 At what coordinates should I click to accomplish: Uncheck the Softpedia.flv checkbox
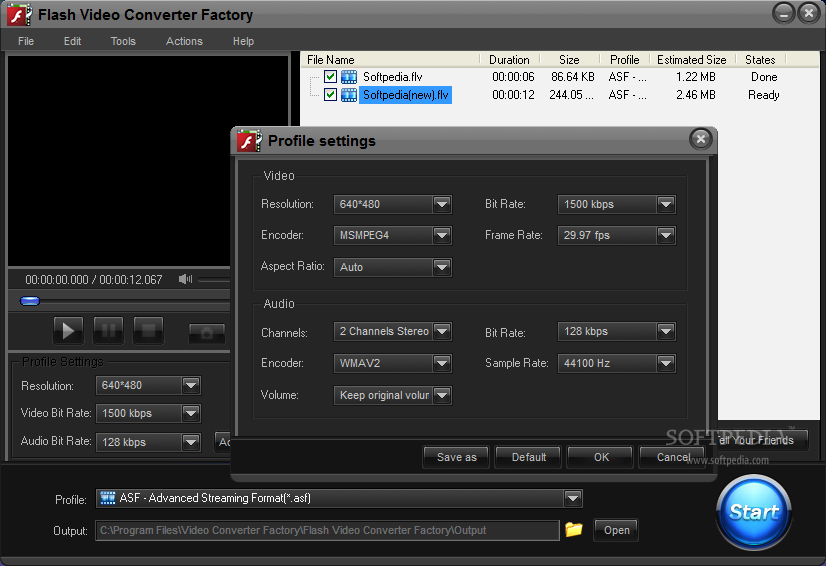click(x=330, y=76)
